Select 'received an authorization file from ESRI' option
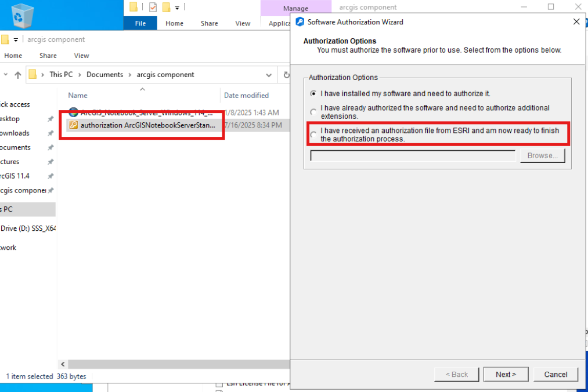This screenshot has height=392, width=588. tap(313, 135)
